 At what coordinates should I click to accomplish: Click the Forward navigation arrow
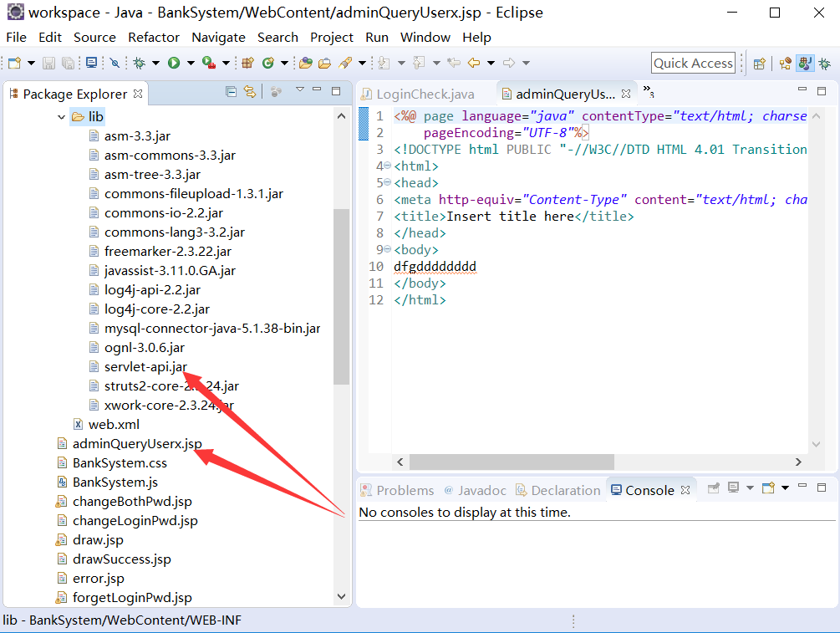(x=509, y=64)
